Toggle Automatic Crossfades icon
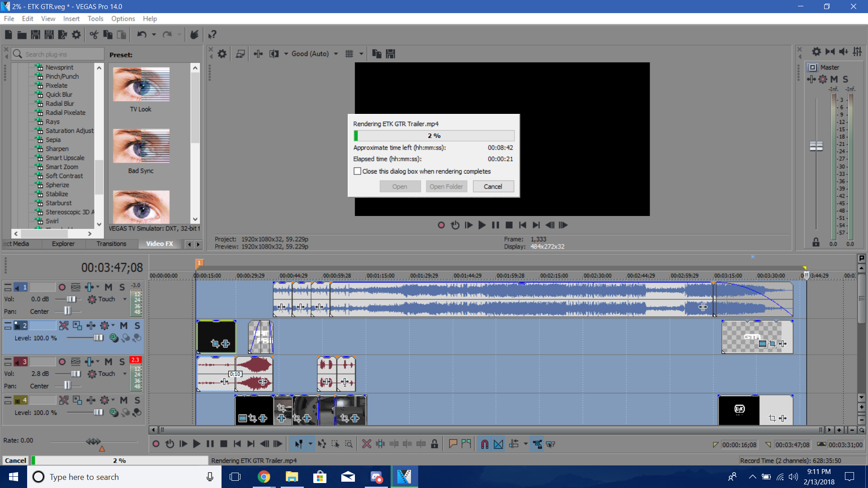The height and width of the screenshot is (488, 868). pyautogui.click(x=499, y=444)
